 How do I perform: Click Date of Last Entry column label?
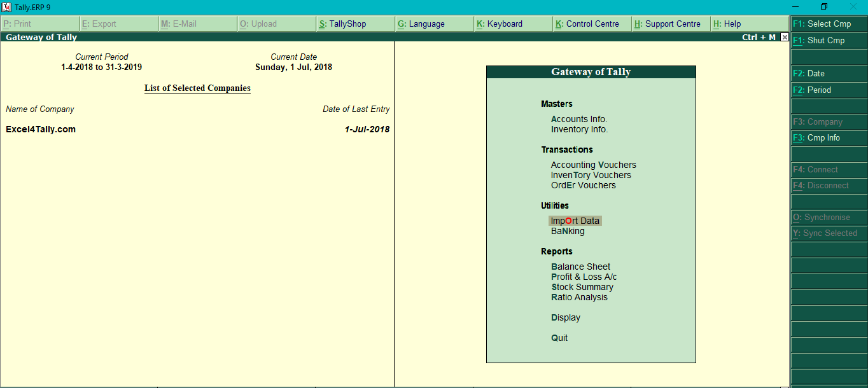coord(356,109)
